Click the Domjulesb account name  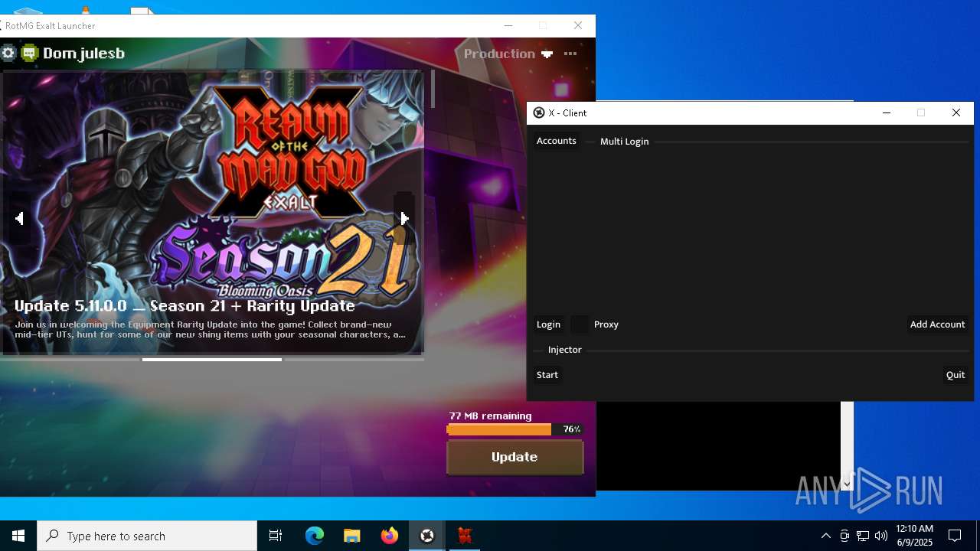[83, 53]
